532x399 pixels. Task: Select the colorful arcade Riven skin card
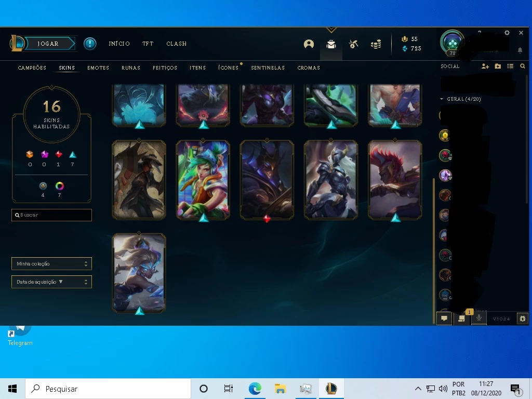pos(203,180)
